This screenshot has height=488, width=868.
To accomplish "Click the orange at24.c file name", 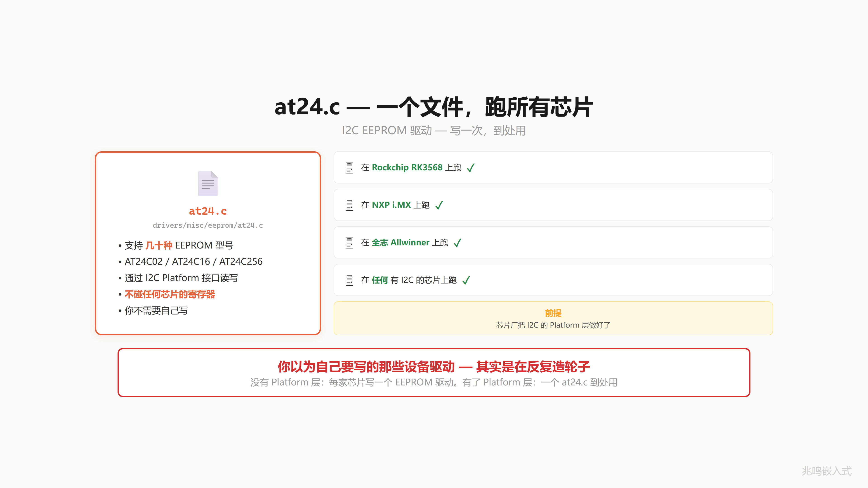I will [x=208, y=211].
